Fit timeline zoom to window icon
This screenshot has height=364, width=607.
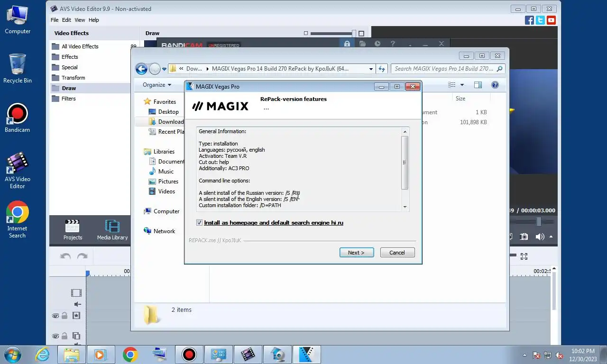pos(524,256)
